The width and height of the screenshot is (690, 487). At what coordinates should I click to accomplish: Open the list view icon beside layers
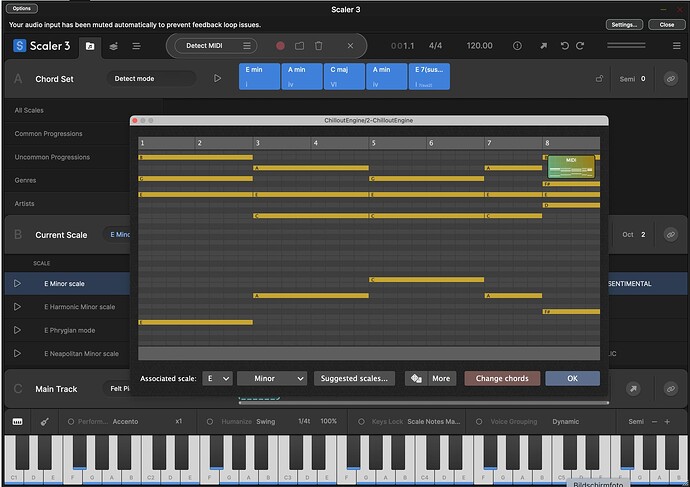[x=136, y=46]
